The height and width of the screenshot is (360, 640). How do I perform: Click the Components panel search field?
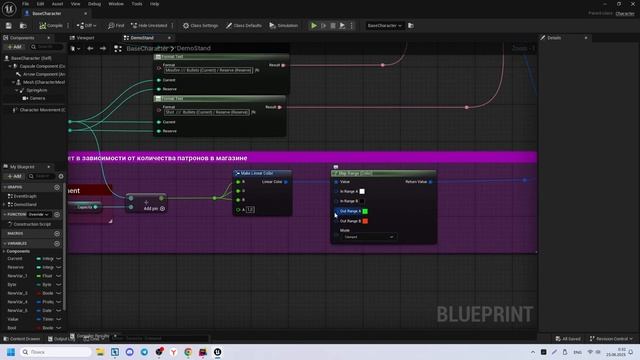pyautogui.click(x=46, y=47)
